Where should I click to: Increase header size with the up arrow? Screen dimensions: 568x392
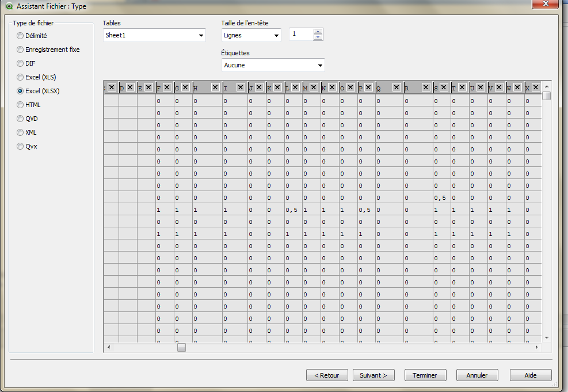tap(318, 32)
